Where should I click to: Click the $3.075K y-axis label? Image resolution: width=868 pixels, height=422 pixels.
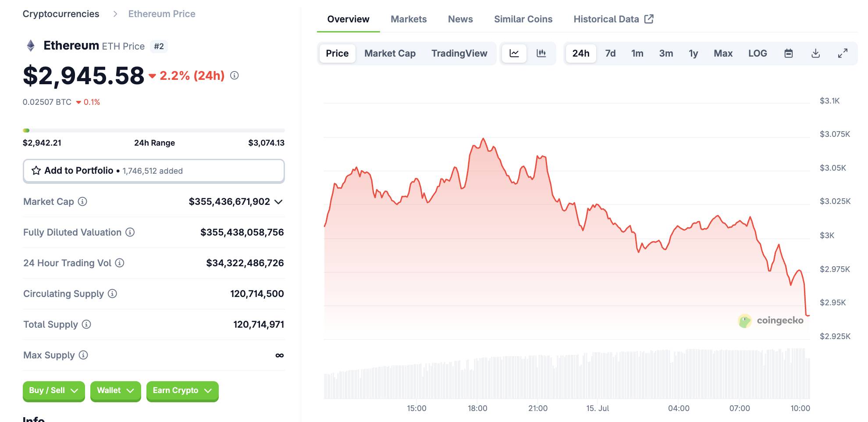point(835,134)
